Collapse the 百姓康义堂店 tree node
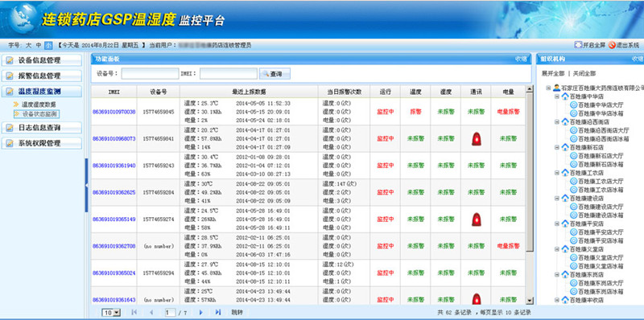 click(x=557, y=249)
